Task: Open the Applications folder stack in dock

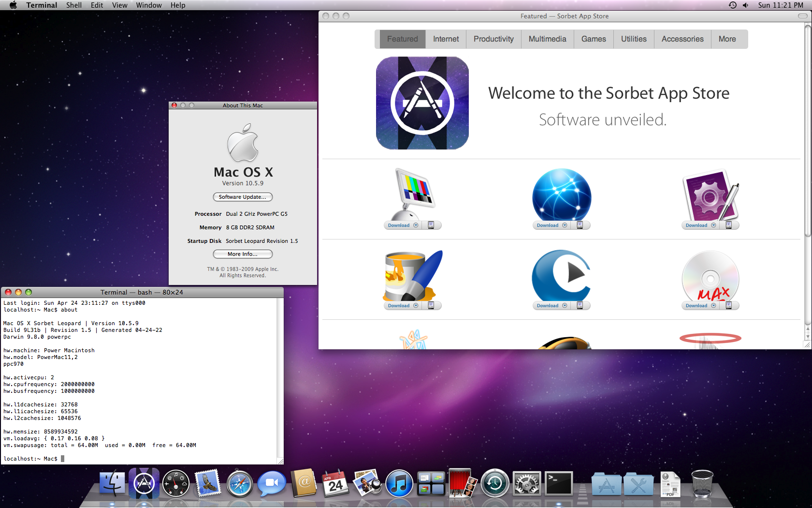Action: coord(606,484)
